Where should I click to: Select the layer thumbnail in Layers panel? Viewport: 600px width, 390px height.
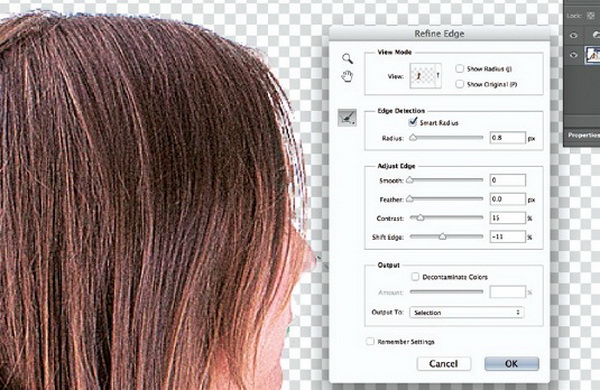coord(593,55)
